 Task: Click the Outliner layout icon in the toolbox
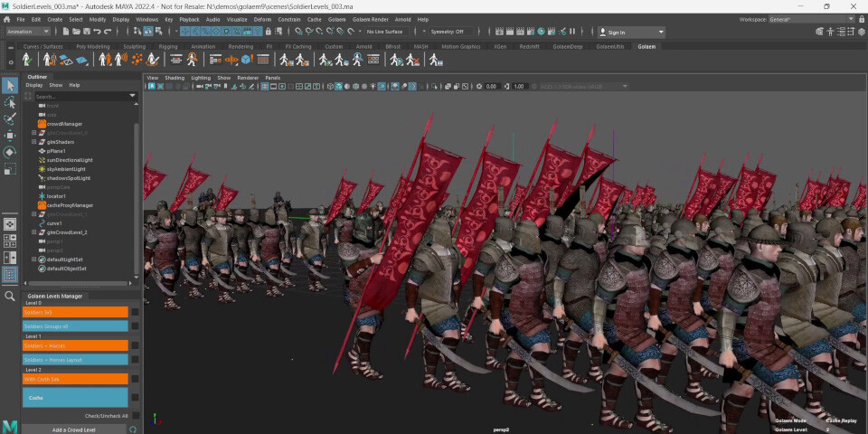(10, 275)
